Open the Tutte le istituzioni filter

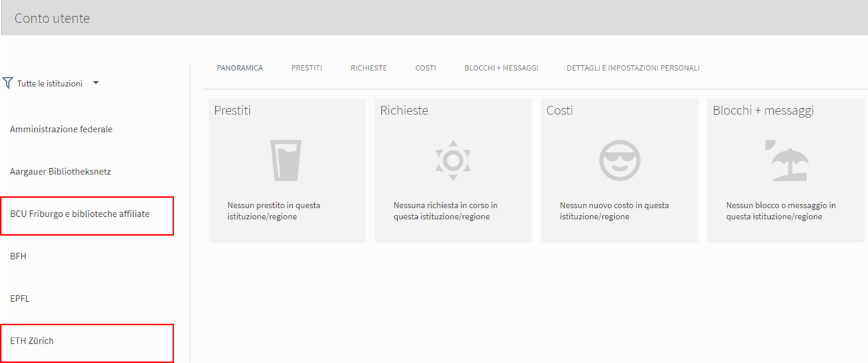(50, 84)
